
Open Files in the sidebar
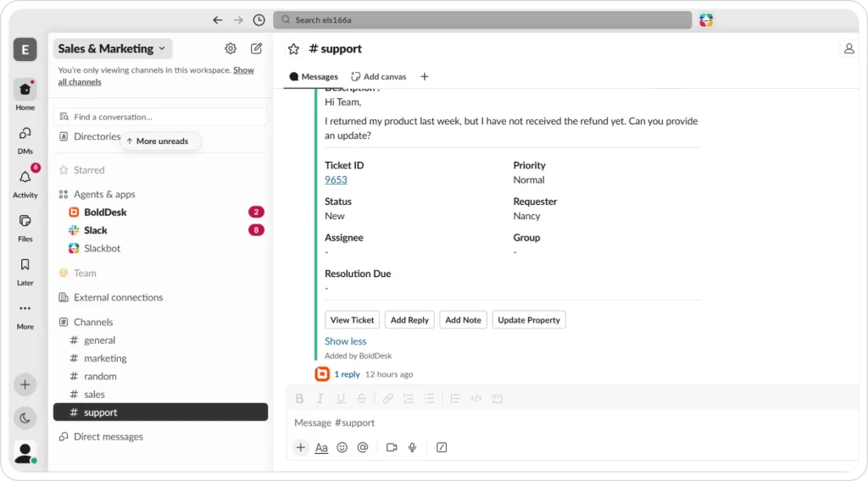[25, 227]
